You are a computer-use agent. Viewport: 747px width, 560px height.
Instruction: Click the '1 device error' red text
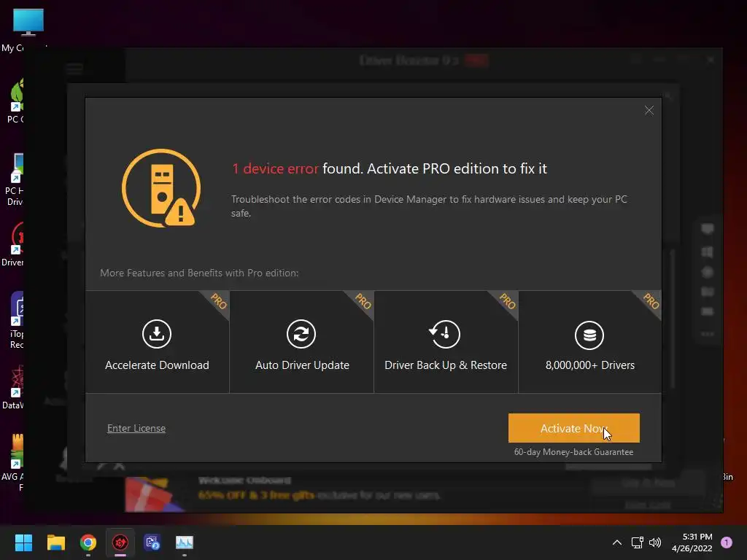pos(275,168)
